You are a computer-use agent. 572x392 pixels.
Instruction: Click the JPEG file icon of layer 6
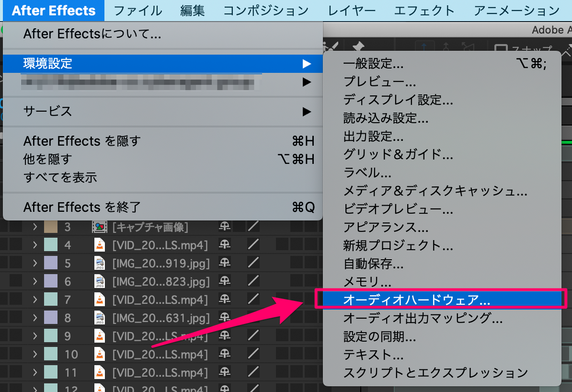[99, 281]
